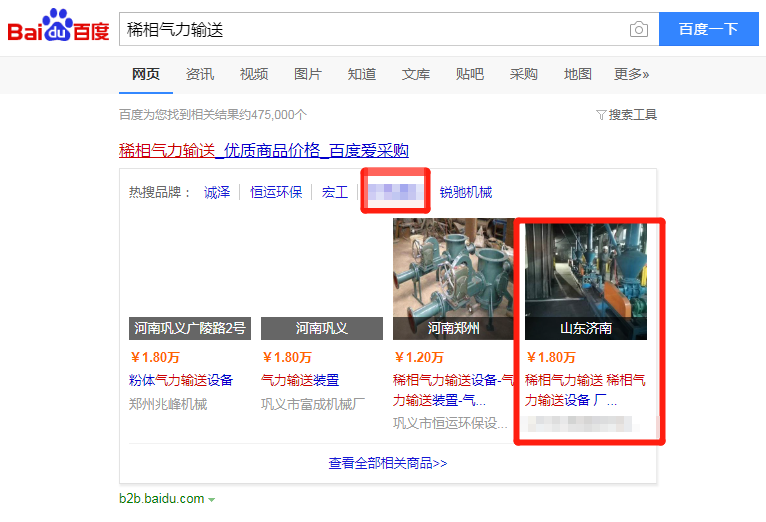Open the 搜索工具 label

(x=633, y=115)
